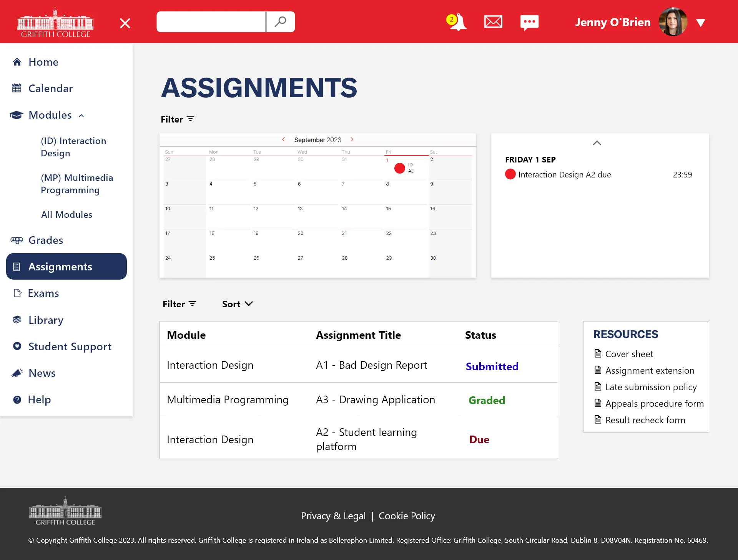The height and width of the screenshot is (560, 738).
Task: Open notifications bell with 2 alerts
Action: [457, 22]
